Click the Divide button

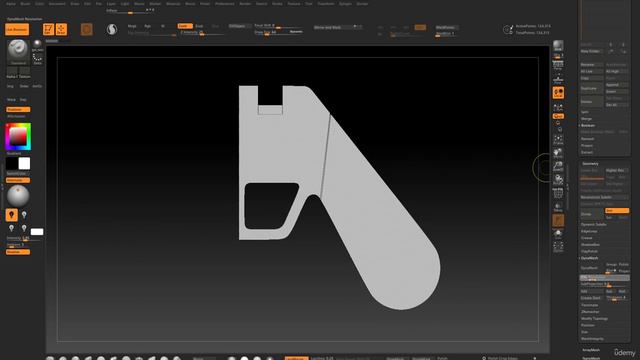591,214
